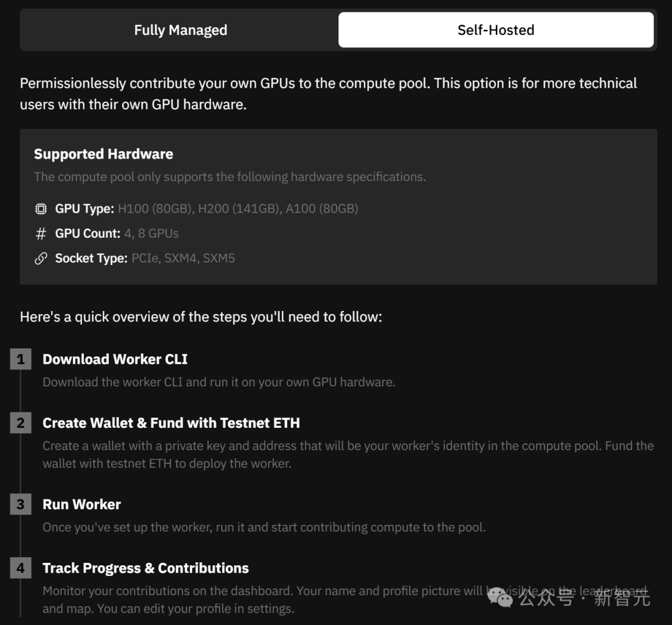This screenshot has width=672, height=625.
Task: Click the GPU Type chip icon
Action: 40,208
